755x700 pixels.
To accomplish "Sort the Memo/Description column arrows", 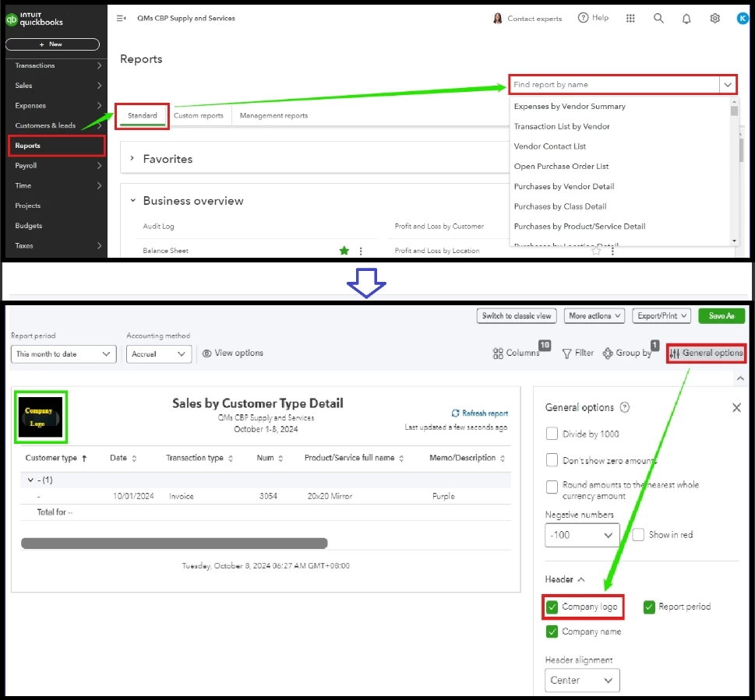I will point(503,459).
